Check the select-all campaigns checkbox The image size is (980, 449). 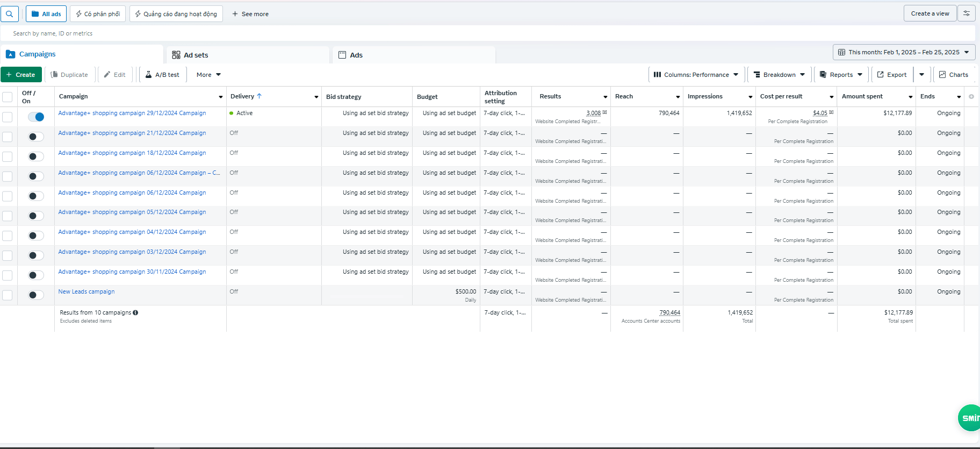click(x=8, y=97)
